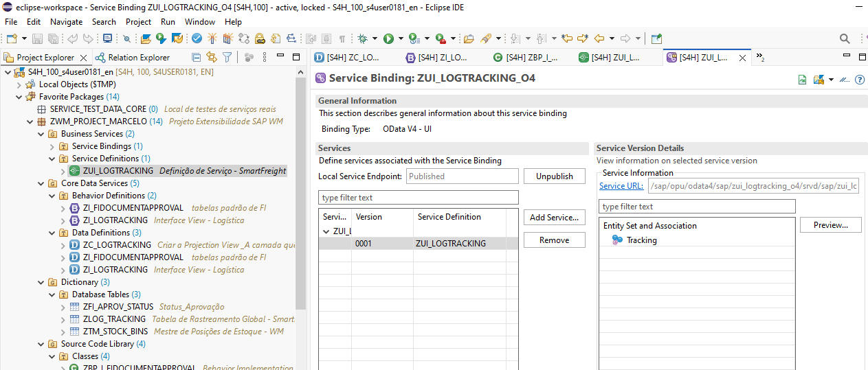Select the Tracking entity set
The image size is (868, 370).
pos(641,240)
